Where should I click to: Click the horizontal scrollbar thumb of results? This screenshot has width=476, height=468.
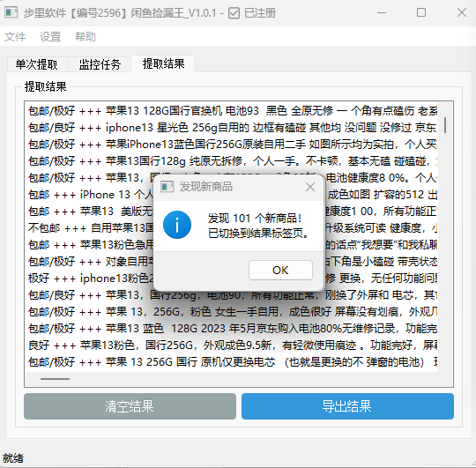[x=55, y=379]
